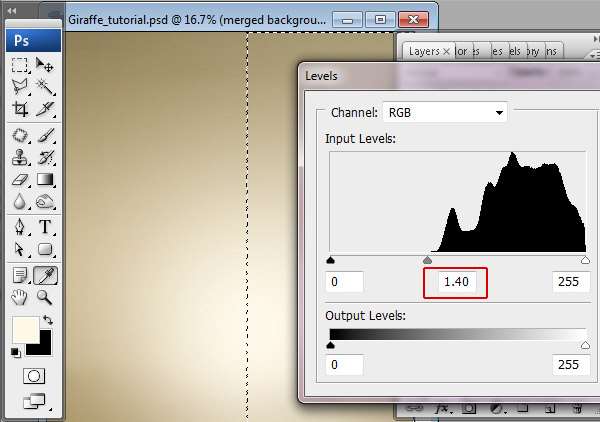This screenshot has height=422, width=600.
Task: Select the Zoom tool
Action: point(45,297)
